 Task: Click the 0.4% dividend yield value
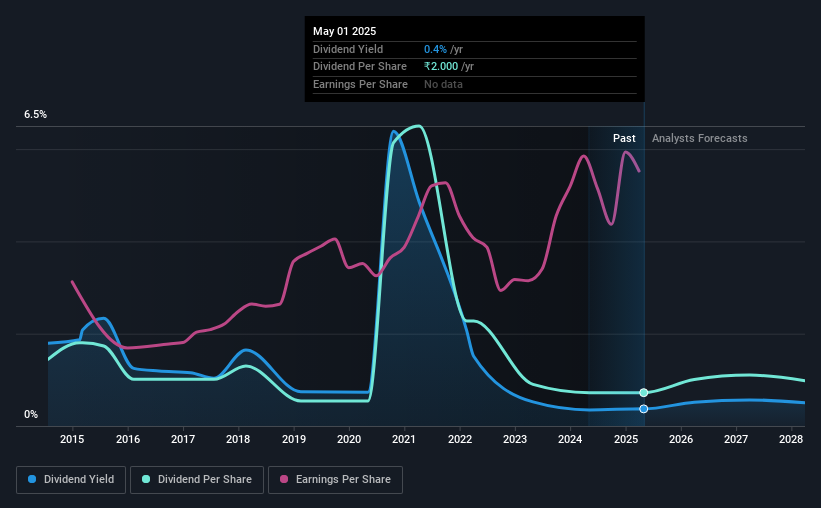tap(435, 49)
